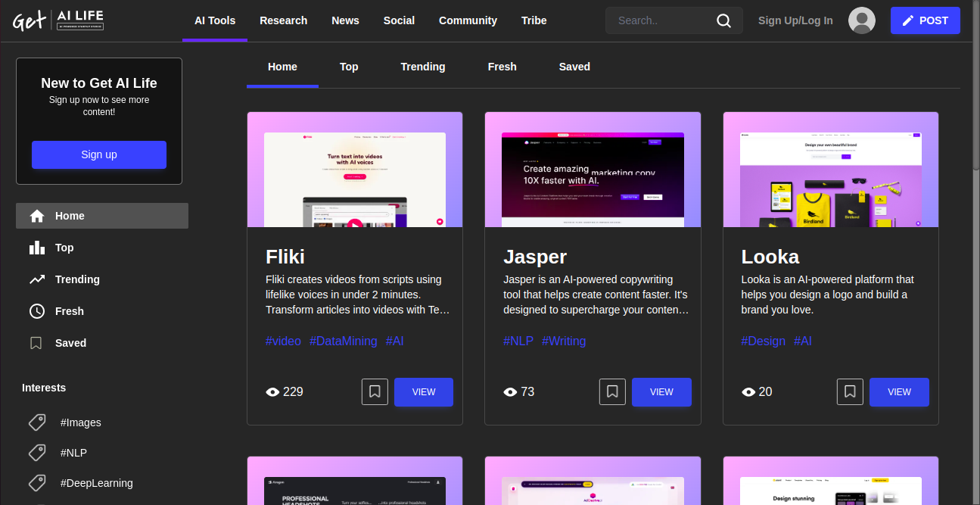Click the Fresh clock icon in sidebar
Viewport: 980px width, 505px height.
[37, 311]
